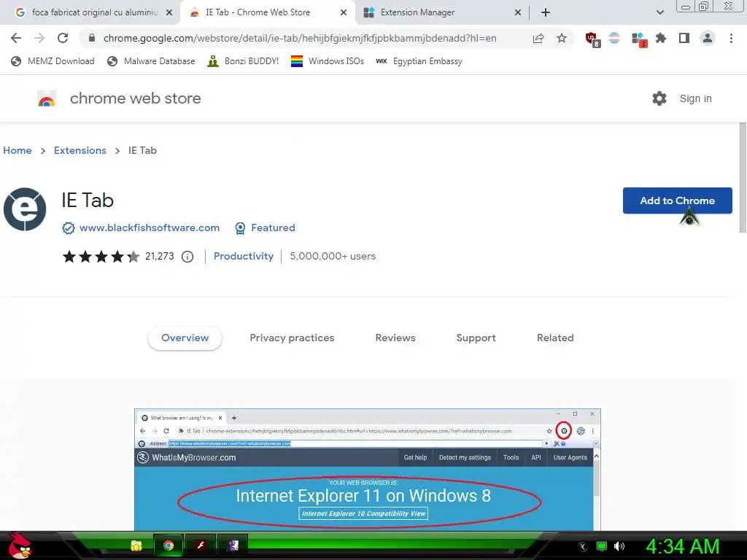Image resolution: width=747 pixels, height=560 pixels.
Task: Click the striped round extension icon
Action: click(x=614, y=38)
